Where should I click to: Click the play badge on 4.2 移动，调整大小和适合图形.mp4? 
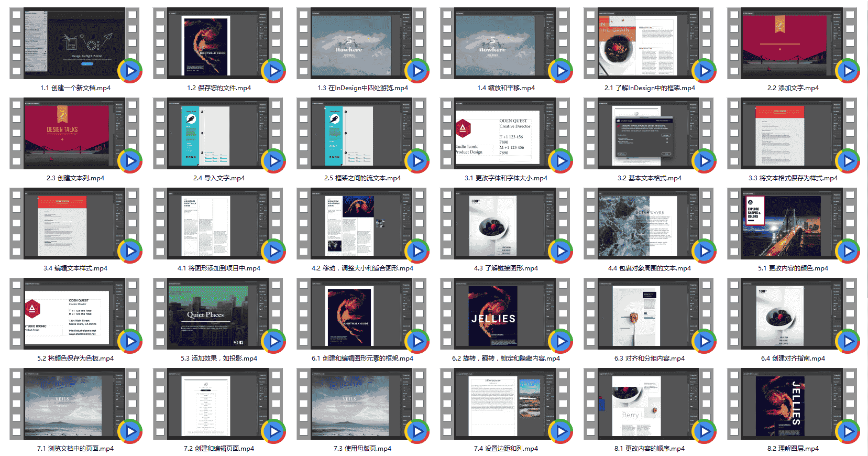pyautogui.click(x=417, y=251)
